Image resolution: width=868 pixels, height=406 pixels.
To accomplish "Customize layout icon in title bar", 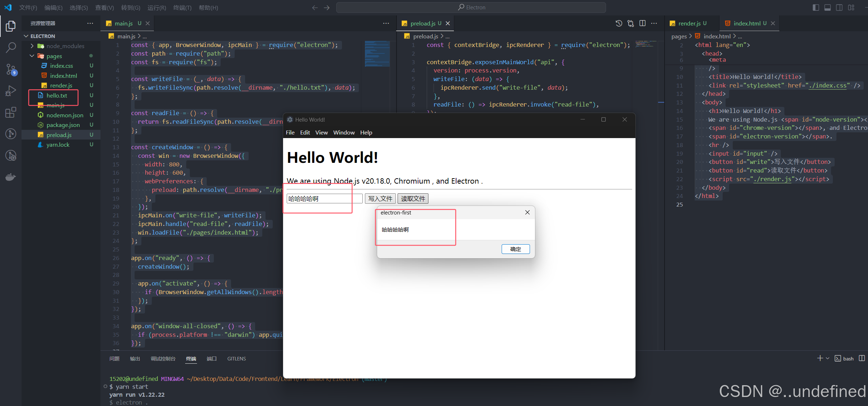I will tap(851, 8).
